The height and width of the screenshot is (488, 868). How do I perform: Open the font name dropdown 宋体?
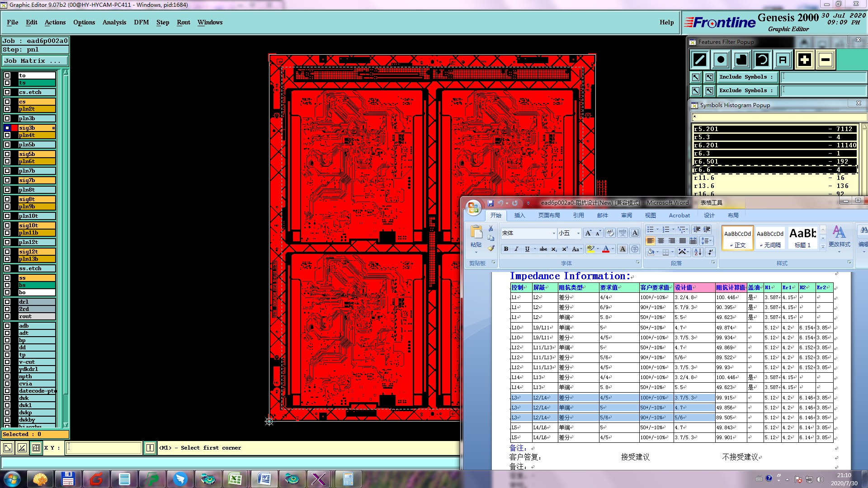(554, 233)
